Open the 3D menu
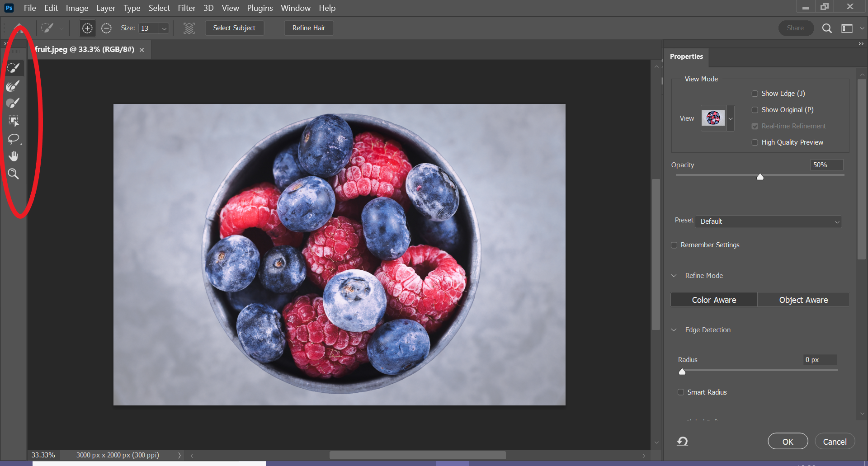Image resolution: width=868 pixels, height=466 pixels. pyautogui.click(x=208, y=8)
